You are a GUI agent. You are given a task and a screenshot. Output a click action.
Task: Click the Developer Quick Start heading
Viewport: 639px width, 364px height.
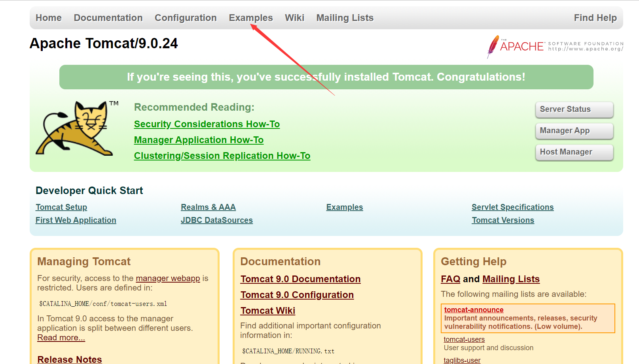pyautogui.click(x=89, y=190)
